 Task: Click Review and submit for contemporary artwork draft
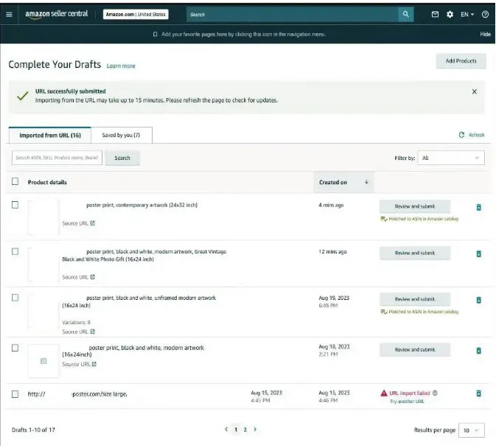(x=415, y=206)
